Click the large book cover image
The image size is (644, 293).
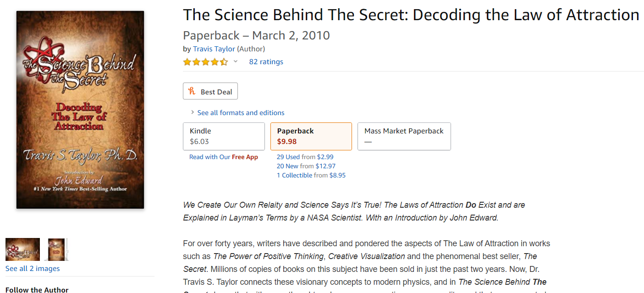[x=80, y=110]
